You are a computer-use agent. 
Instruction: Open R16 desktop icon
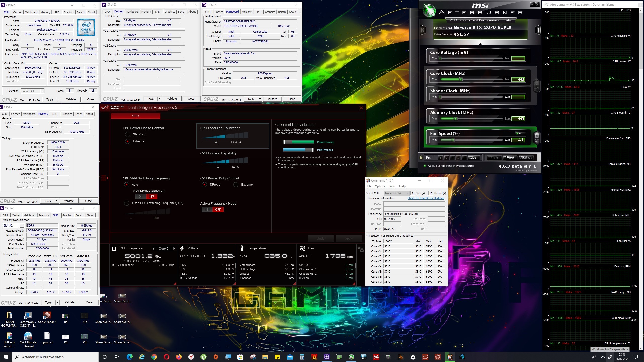[x=85, y=338]
